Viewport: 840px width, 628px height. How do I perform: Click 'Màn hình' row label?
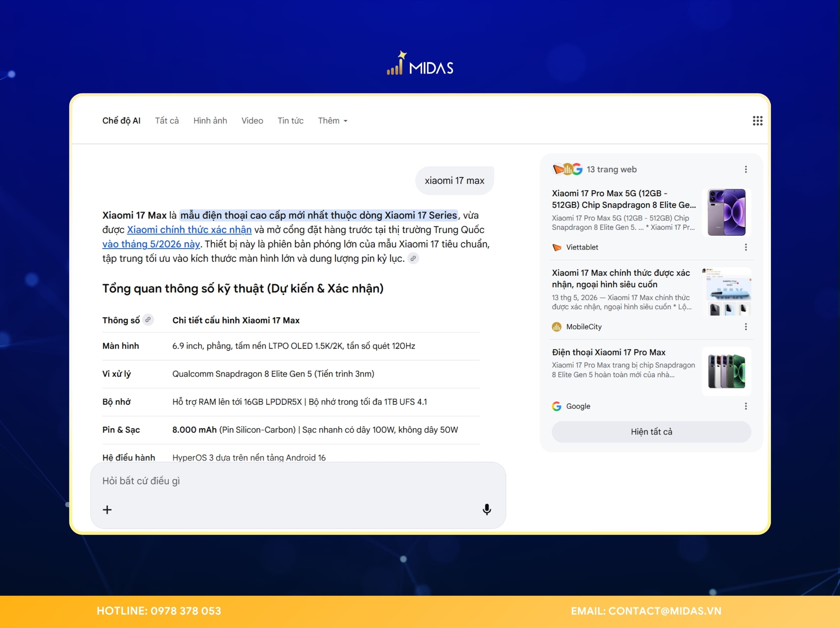[x=121, y=346]
